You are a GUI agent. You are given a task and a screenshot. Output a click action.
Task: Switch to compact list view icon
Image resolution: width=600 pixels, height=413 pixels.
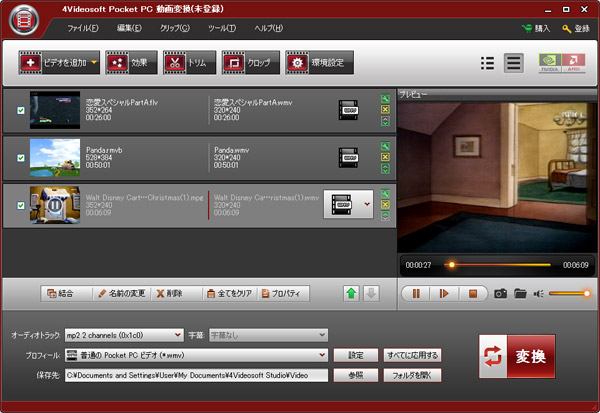487,63
